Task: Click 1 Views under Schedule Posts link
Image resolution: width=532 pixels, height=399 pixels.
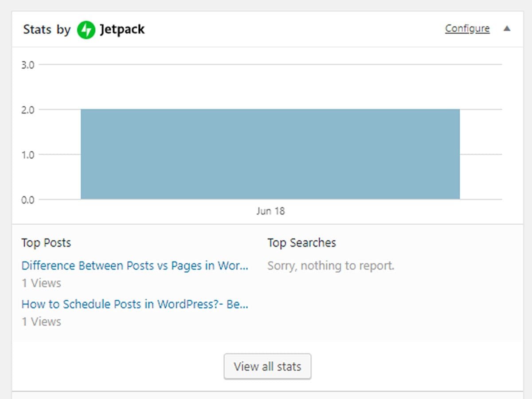Action: point(41,322)
